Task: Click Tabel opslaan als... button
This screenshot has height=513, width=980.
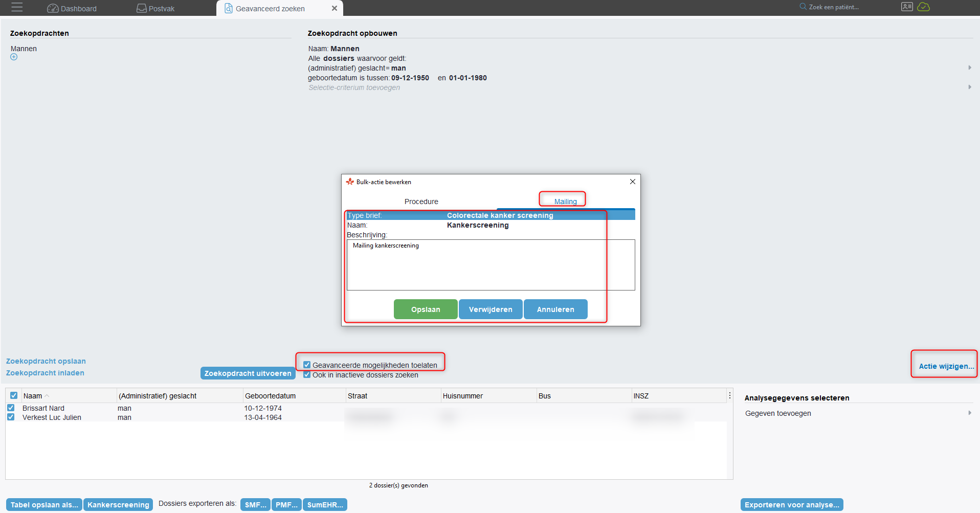Action: point(44,505)
